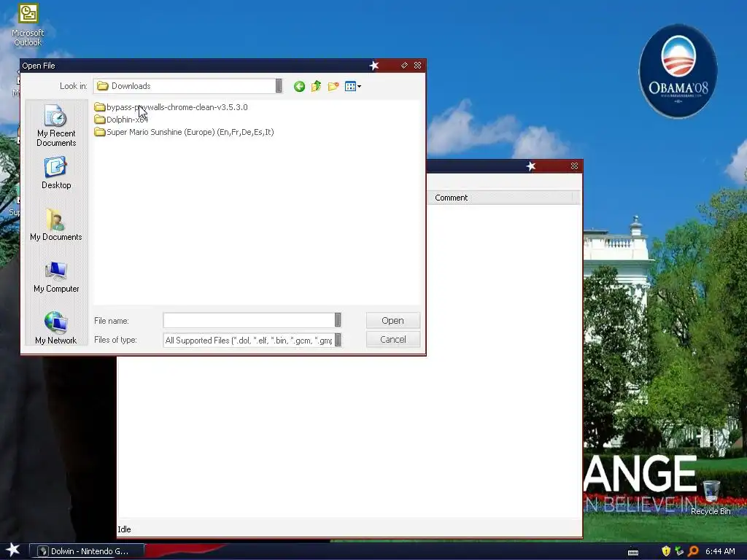
Task: Select My Computer in places bar
Action: pos(56,276)
